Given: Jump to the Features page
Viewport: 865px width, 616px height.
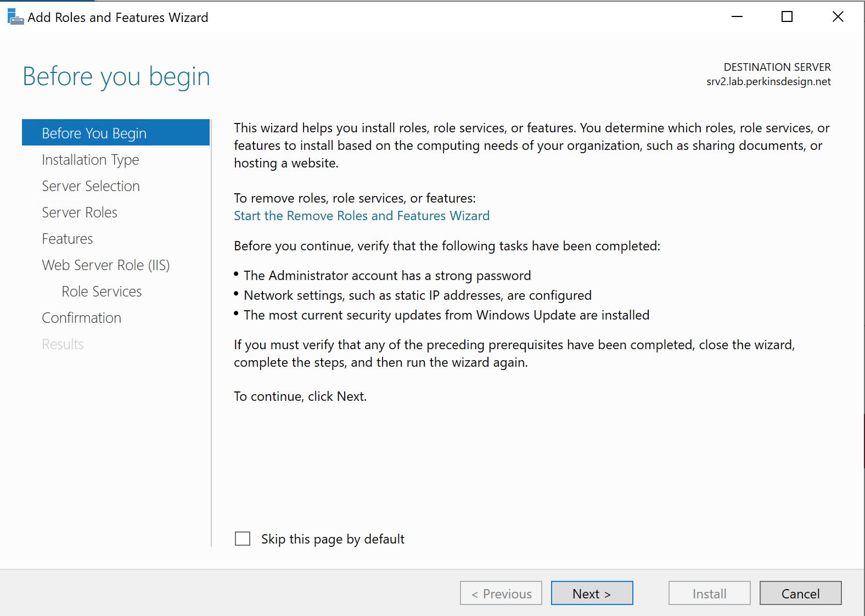Looking at the screenshot, I should [x=68, y=239].
